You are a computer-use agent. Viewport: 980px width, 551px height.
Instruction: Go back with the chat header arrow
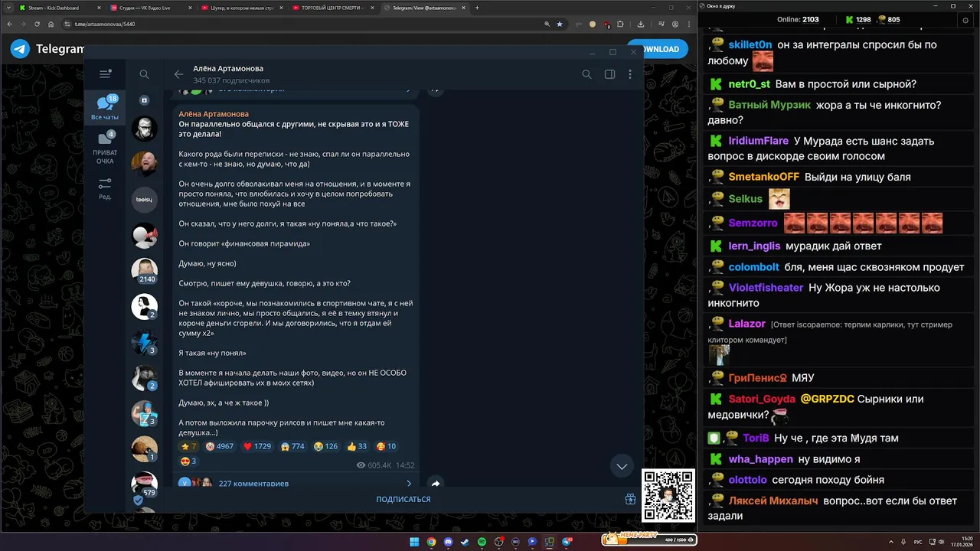point(178,74)
